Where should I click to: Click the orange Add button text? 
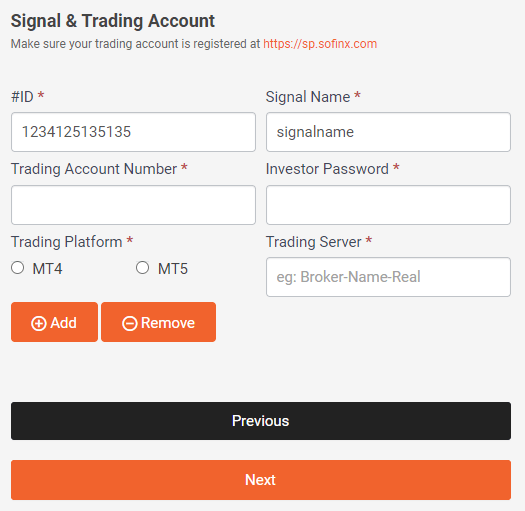(x=63, y=323)
